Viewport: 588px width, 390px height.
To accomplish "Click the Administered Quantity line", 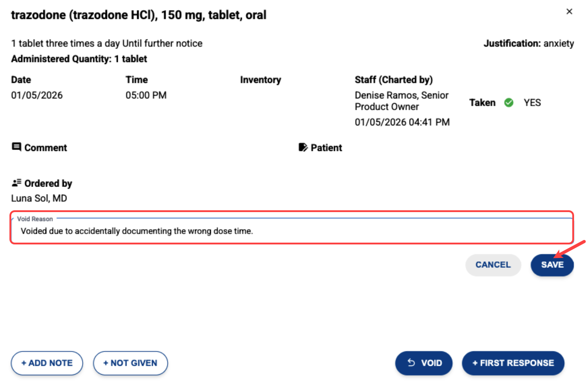I will tap(79, 59).
